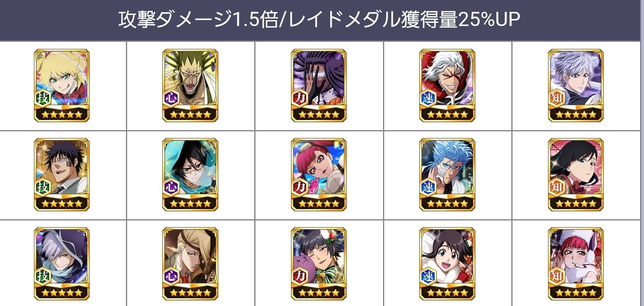Open the spiky-haired 心 character in the top row
644x306 pixels.
(190, 86)
